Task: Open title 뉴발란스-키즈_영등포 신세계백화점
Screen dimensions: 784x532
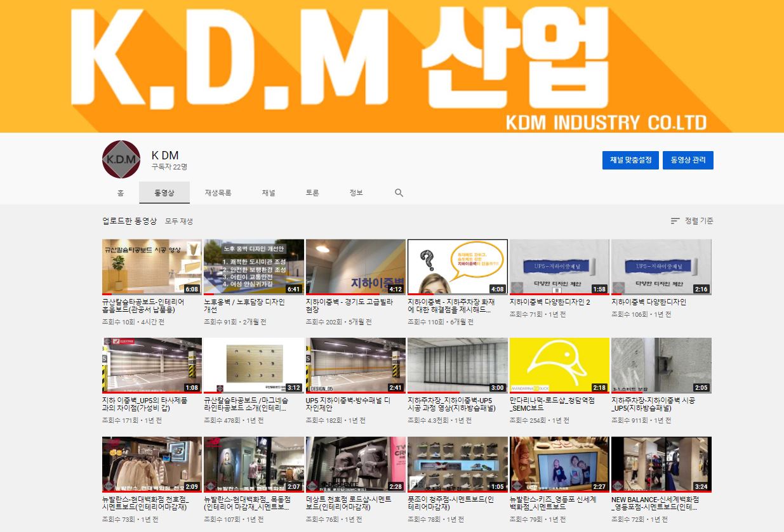Action: pyautogui.click(x=553, y=504)
